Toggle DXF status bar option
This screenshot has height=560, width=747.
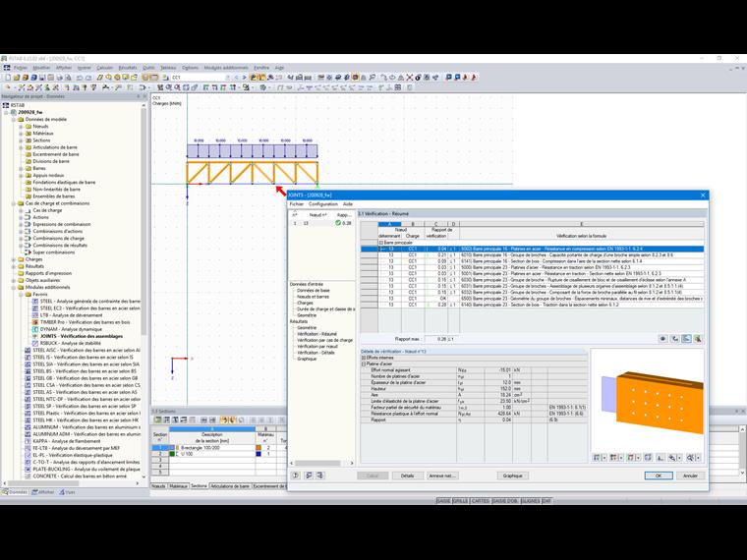tap(546, 501)
